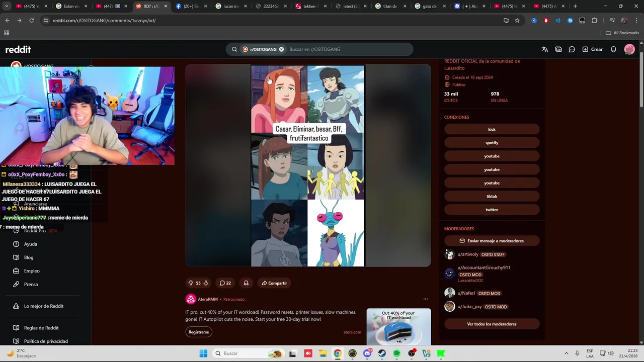Open the AteraRMM advertiser profile
The height and width of the screenshot is (362, 644).
pos(208,299)
